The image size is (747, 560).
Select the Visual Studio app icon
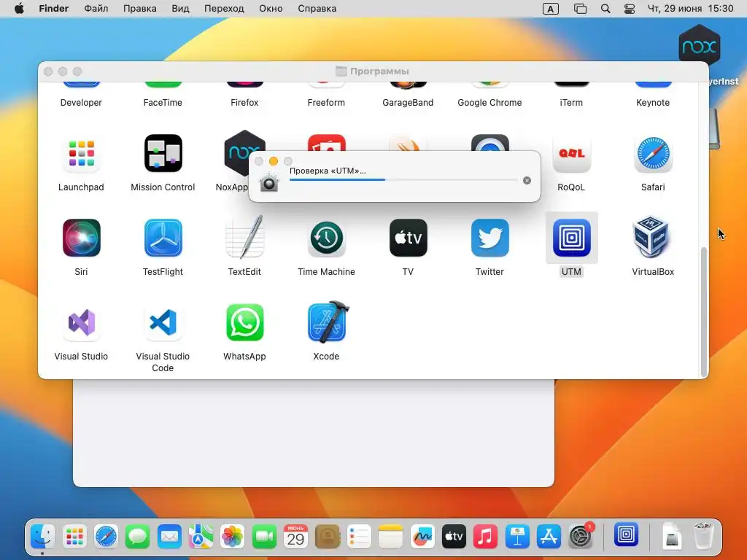coord(81,322)
